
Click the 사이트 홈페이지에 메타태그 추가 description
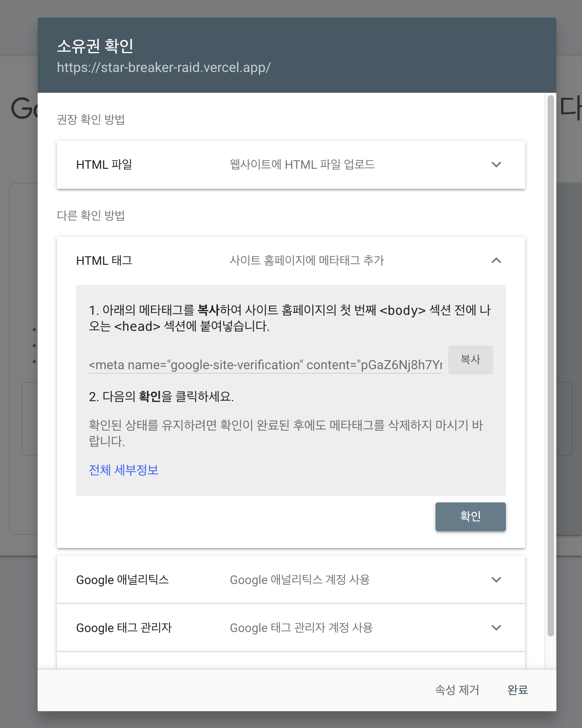307,261
